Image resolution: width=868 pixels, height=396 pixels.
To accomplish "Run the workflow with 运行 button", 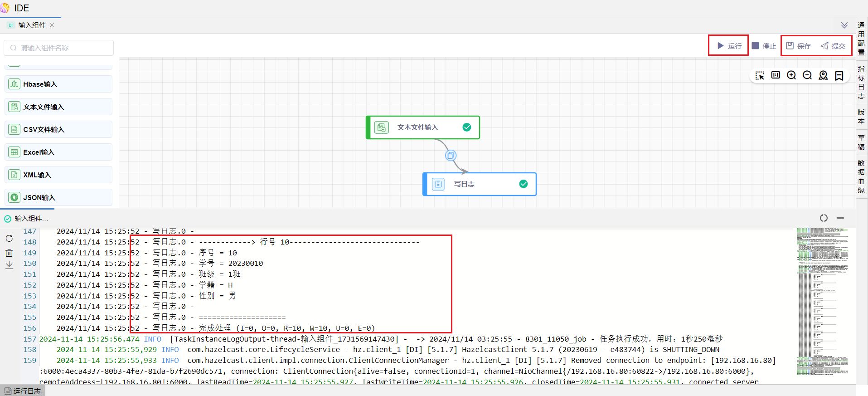I will pyautogui.click(x=729, y=46).
